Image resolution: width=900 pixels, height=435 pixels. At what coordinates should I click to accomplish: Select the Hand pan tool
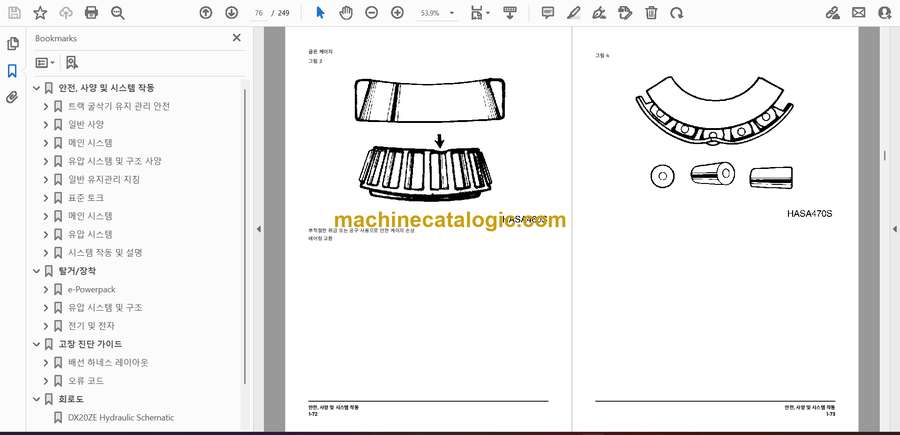point(345,13)
